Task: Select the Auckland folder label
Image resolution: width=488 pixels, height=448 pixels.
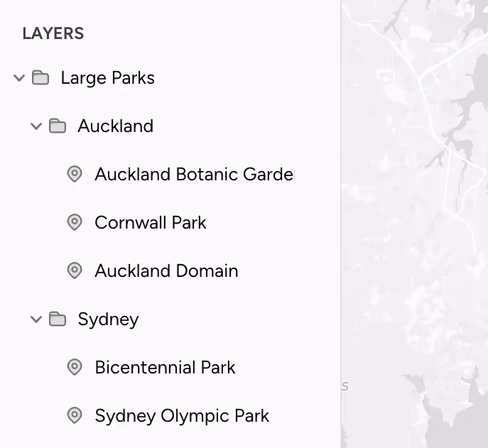Action: click(x=115, y=126)
